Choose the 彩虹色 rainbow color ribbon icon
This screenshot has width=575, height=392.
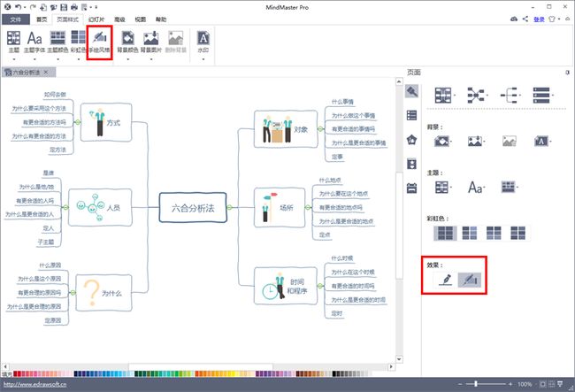78,39
